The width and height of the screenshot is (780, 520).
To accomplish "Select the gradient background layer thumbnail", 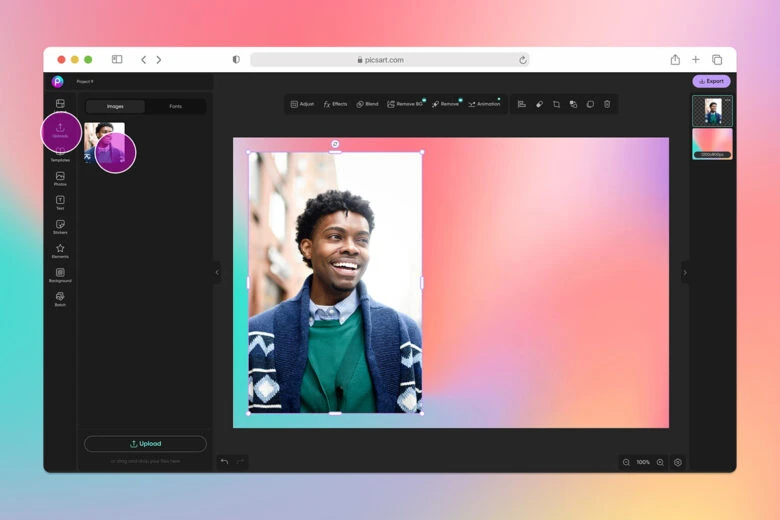I will coord(712,142).
